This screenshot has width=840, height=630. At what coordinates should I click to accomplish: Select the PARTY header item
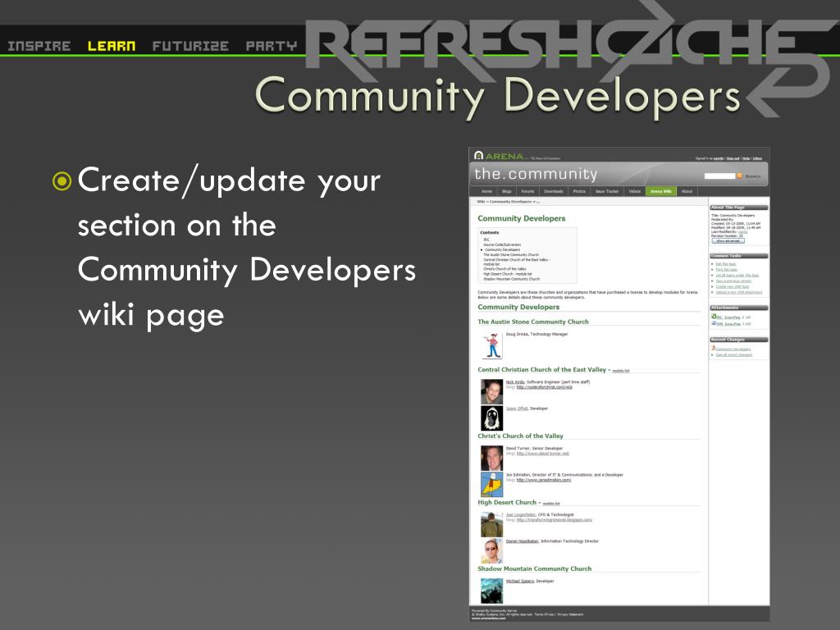271,46
